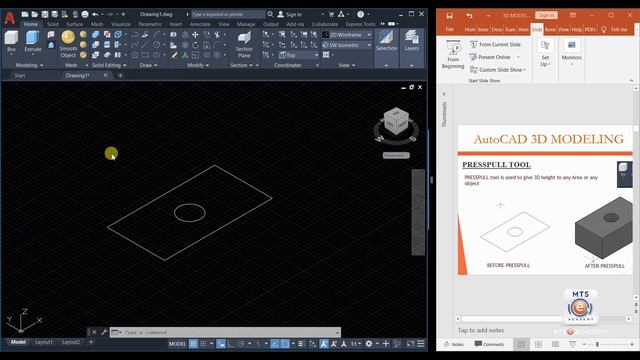The image size is (640, 360).
Task: Toggle the MODEL space button in status bar
Action: point(177,344)
